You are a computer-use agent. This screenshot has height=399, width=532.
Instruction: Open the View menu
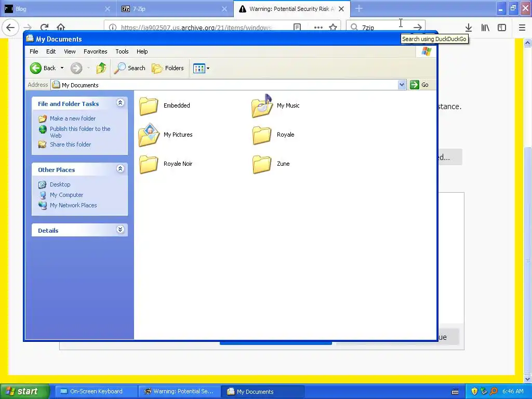tap(70, 51)
